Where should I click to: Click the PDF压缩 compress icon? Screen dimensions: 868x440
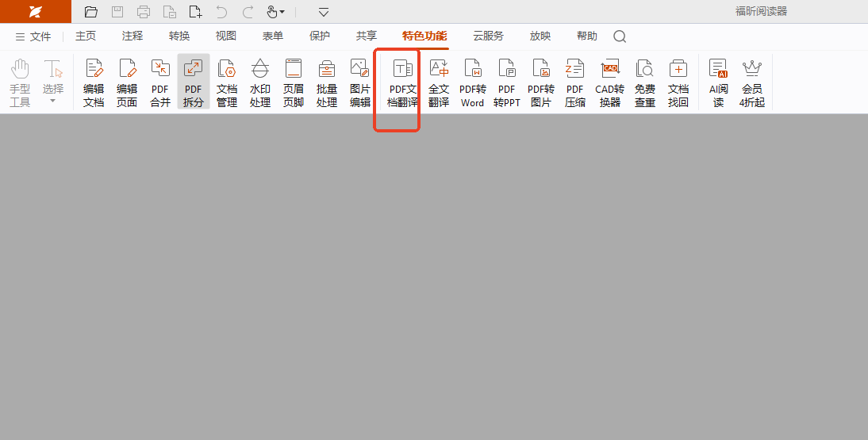coord(574,82)
